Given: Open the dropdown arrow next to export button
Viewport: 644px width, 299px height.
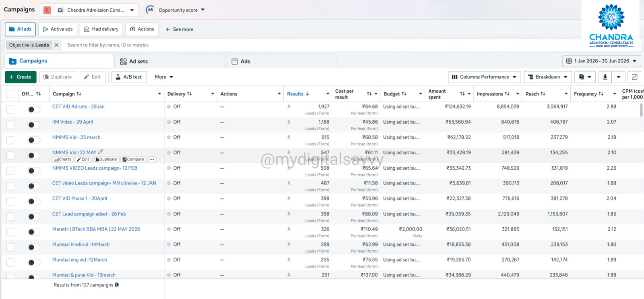Looking at the screenshot, I should pyautogui.click(x=619, y=77).
